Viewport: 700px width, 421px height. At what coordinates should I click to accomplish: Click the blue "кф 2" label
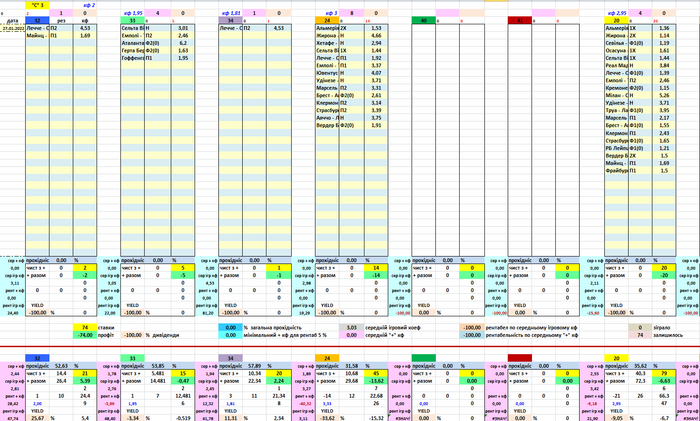tap(89, 5)
